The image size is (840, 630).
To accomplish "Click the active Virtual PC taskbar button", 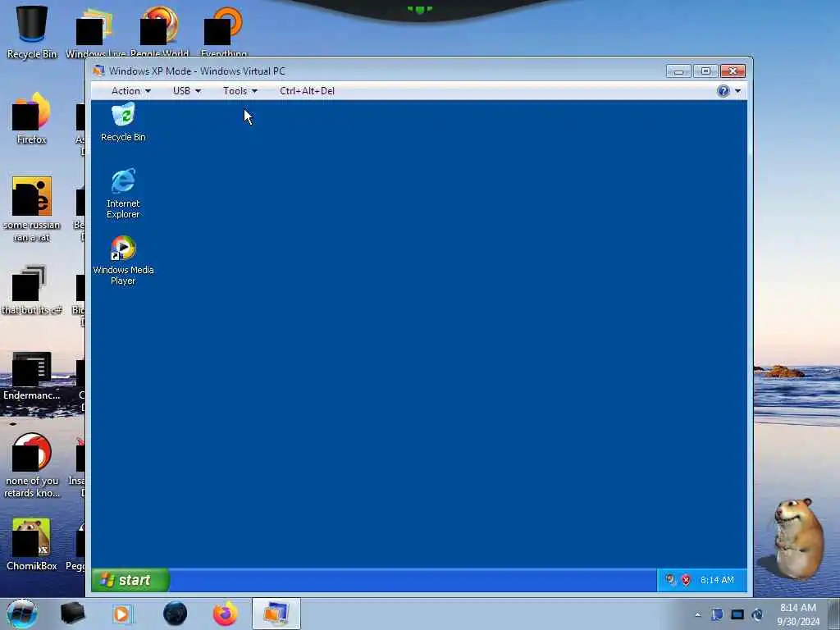I will [x=276, y=614].
